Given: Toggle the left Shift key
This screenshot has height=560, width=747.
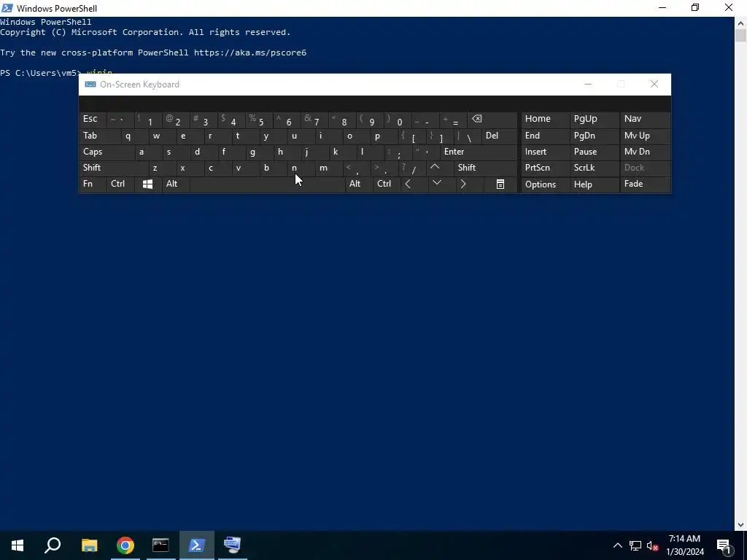Looking at the screenshot, I should pyautogui.click(x=114, y=168).
